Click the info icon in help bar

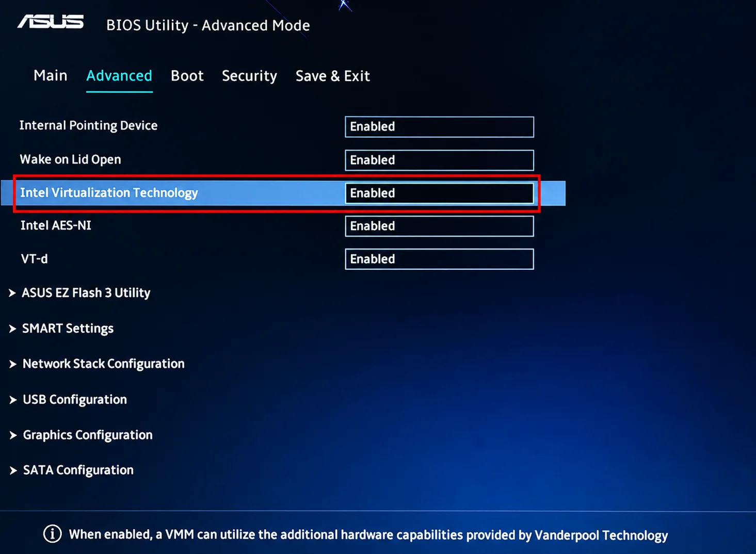point(52,534)
